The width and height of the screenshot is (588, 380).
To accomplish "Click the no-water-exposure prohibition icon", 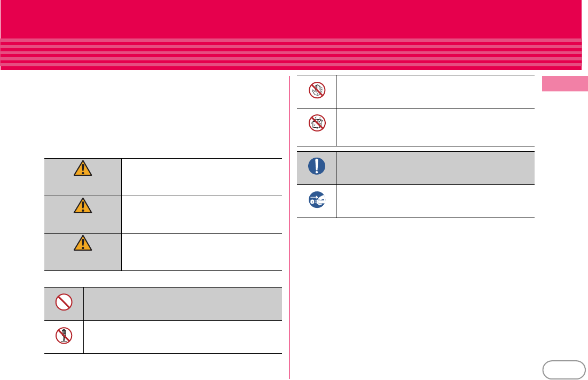I will point(317,123).
